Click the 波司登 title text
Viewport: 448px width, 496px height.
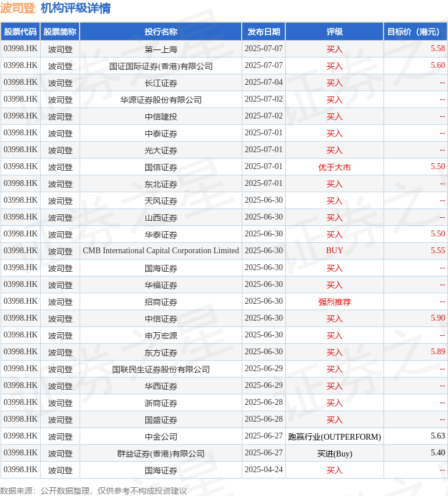click(17, 8)
